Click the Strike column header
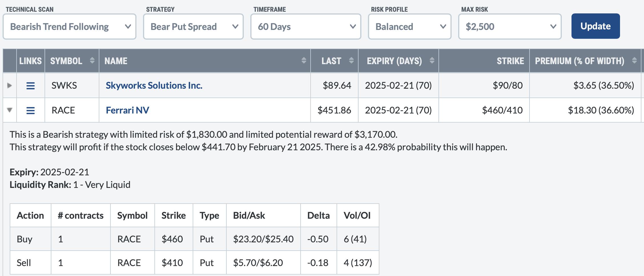The image size is (644, 276). tap(510, 61)
